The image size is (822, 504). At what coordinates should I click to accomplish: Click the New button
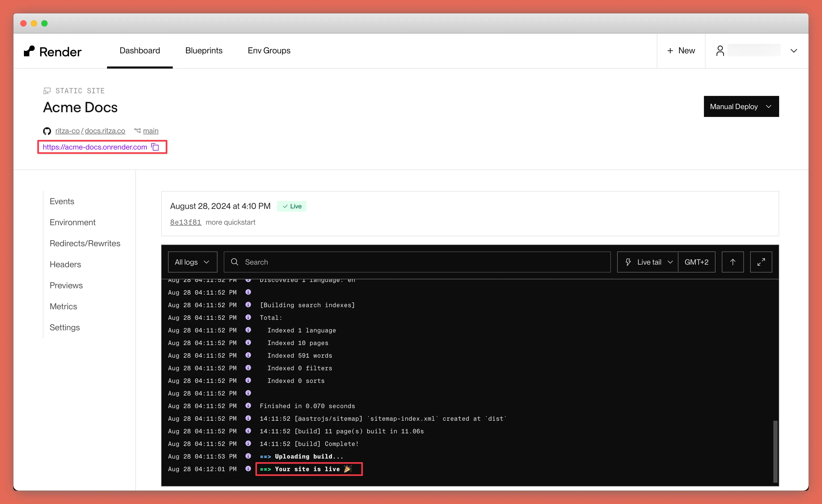pyautogui.click(x=681, y=51)
